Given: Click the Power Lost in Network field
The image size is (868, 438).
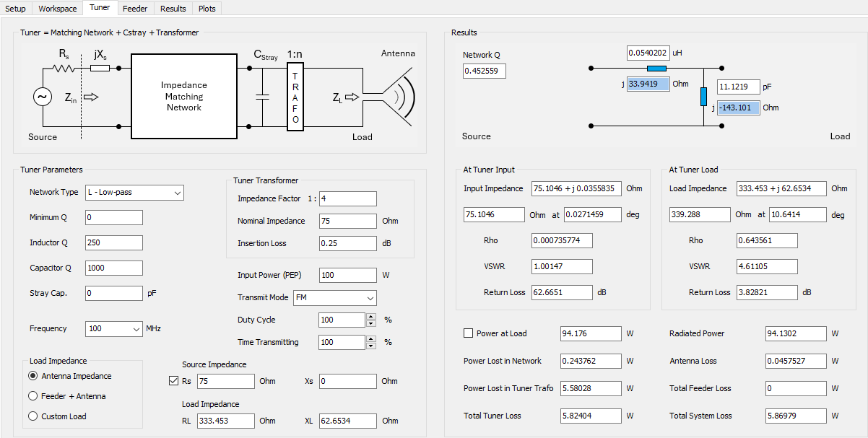Looking at the screenshot, I should coord(591,362).
